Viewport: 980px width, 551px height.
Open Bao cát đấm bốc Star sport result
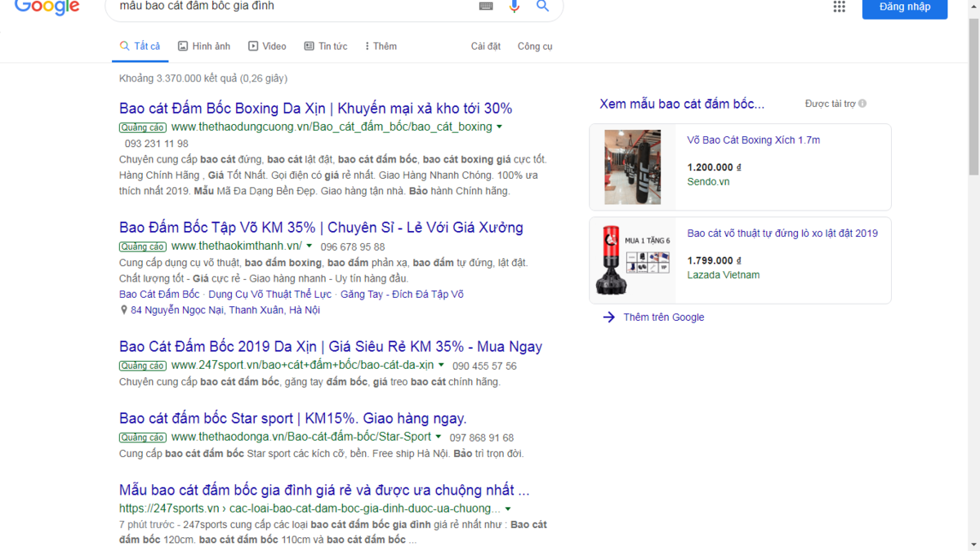[292, 419]
